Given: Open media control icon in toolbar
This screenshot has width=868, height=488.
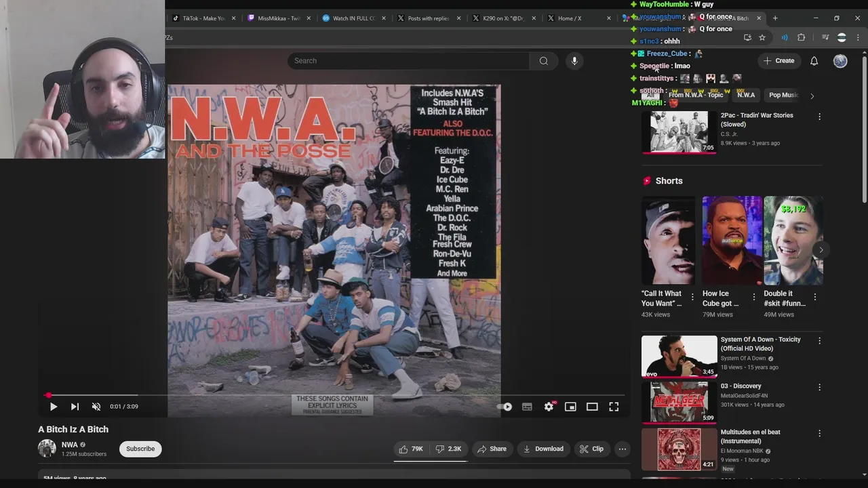Looking at the screenshot, I should point(825,38).
